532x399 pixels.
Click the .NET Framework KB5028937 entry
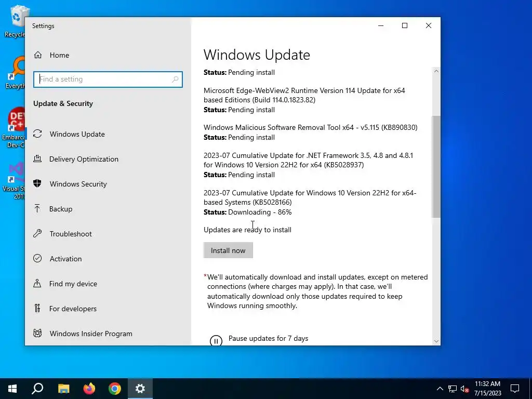(x=308, y=160)
